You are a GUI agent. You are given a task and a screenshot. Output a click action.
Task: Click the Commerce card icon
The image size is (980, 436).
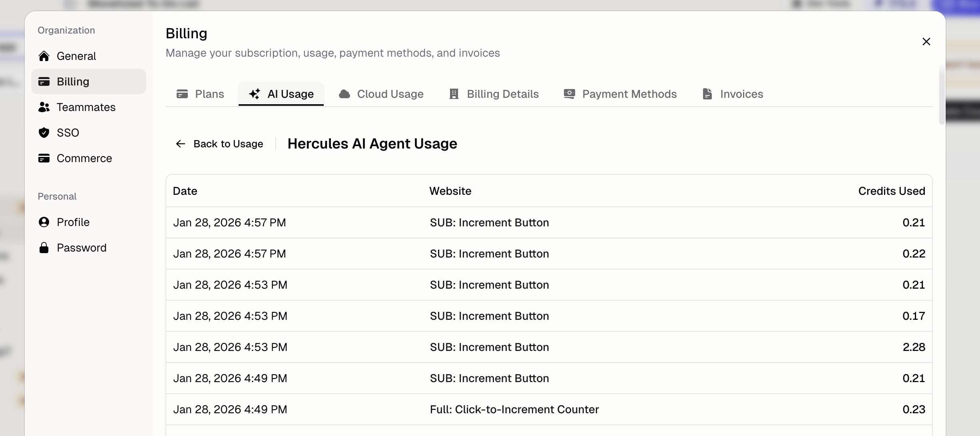[x=44, y=158]
